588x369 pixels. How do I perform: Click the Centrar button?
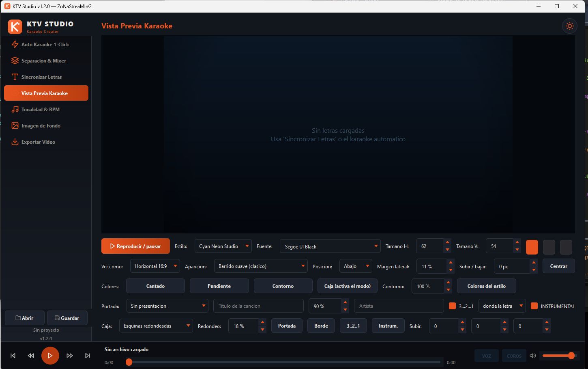click(x=558, y=266)
